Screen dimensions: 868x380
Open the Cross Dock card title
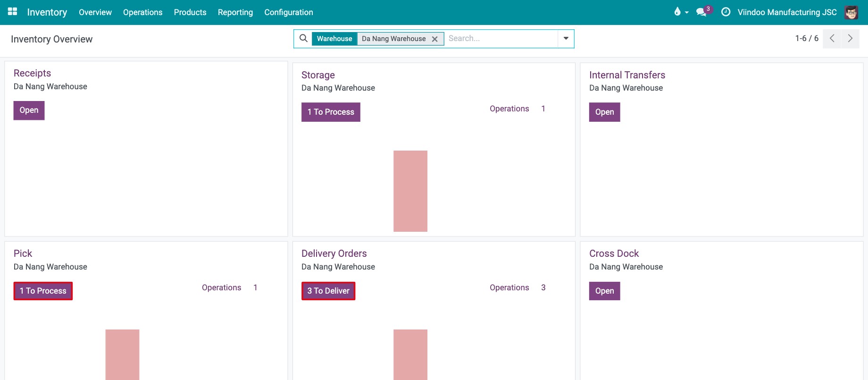click(614, 253)
